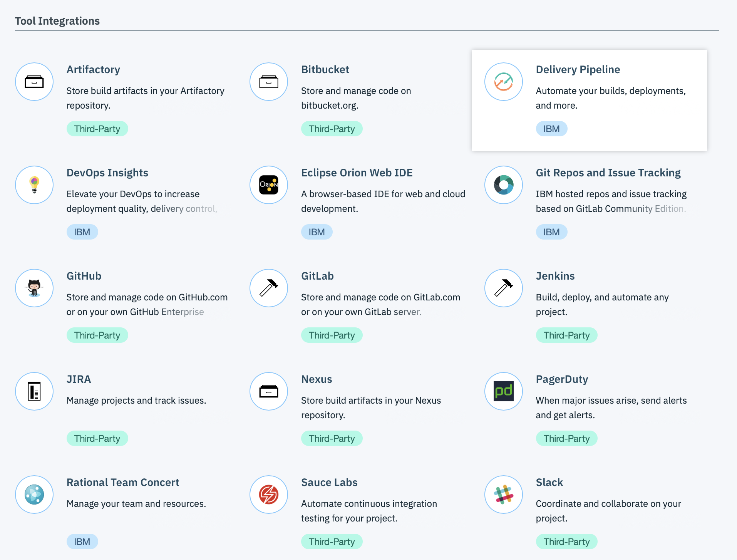Select the Slack description text

click(608, 511)
